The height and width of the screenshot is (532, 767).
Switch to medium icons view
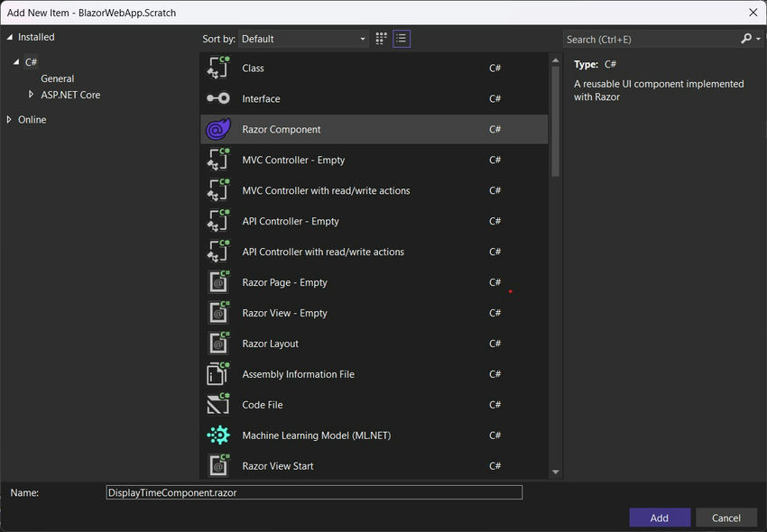pyautogui.click(x=380, y=39)
